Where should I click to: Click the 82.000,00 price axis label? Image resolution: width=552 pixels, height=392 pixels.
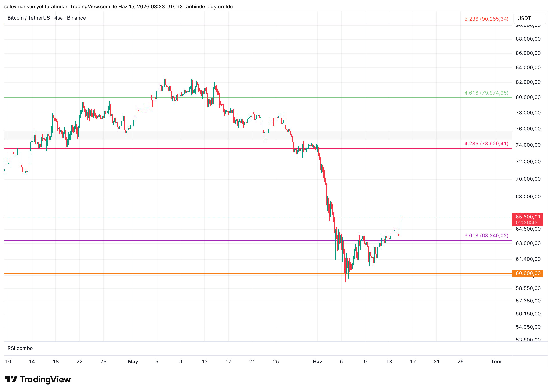[x=528, y=82]
